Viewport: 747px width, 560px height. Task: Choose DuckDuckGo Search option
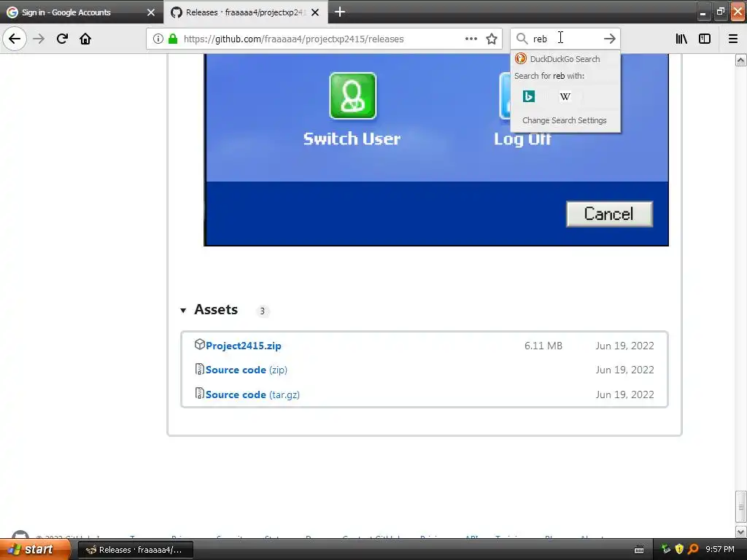565,59
